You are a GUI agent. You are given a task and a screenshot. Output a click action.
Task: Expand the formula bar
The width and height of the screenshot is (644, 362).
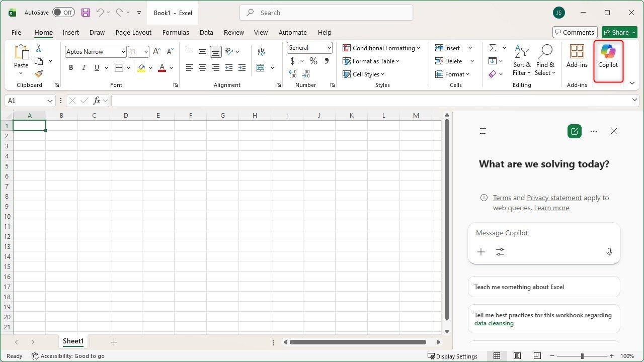(634, 101)
